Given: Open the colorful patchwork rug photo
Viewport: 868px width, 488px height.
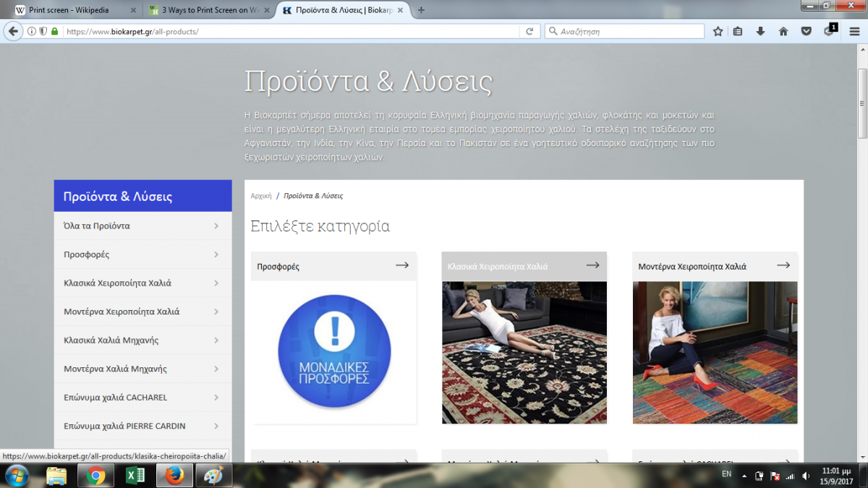Looking at the screenshot, I should point(715,352).
